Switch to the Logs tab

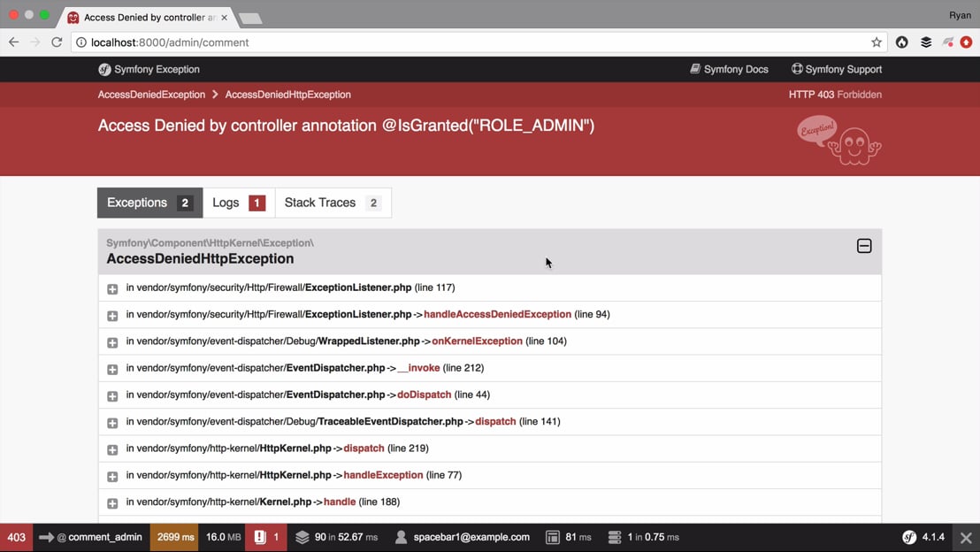tap(239, 203)
